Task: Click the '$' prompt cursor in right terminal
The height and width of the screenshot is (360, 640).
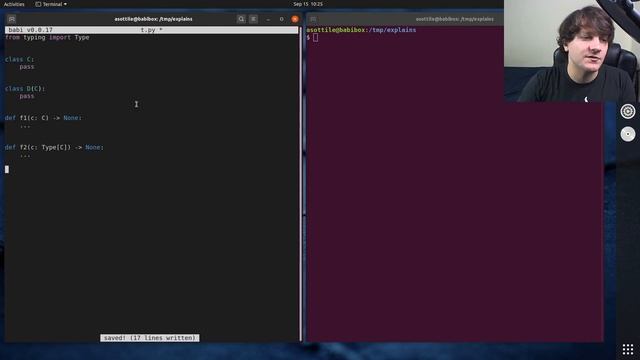Action: 316,37
